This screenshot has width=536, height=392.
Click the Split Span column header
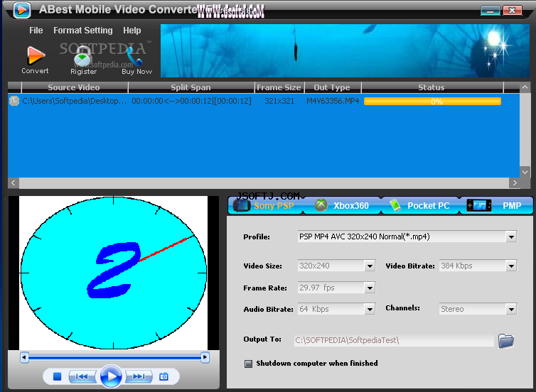pos(191,87)
